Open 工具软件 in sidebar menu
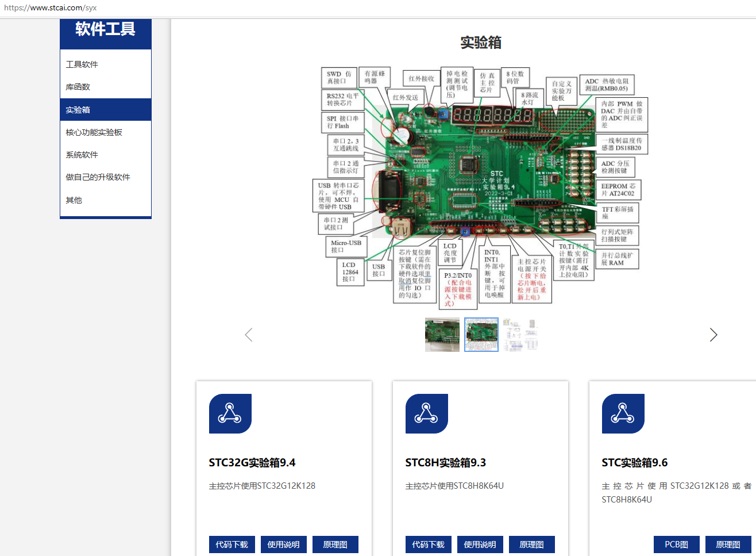756x556 pixels. (x=106, y=64)
